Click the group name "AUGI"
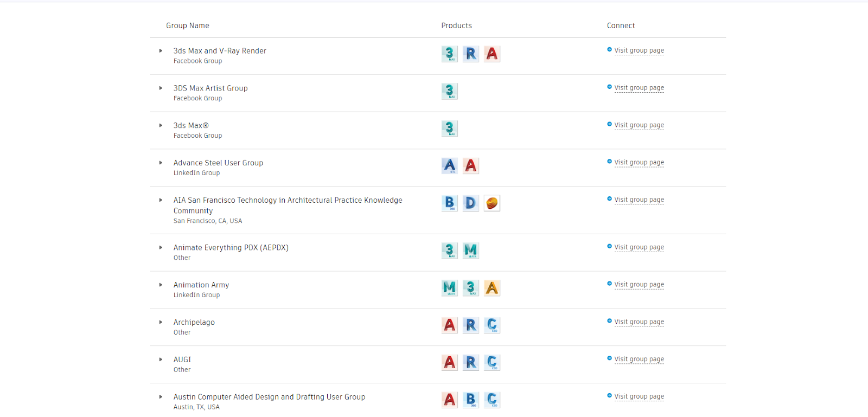Screen dimensions: 868x417 (182, 360)
